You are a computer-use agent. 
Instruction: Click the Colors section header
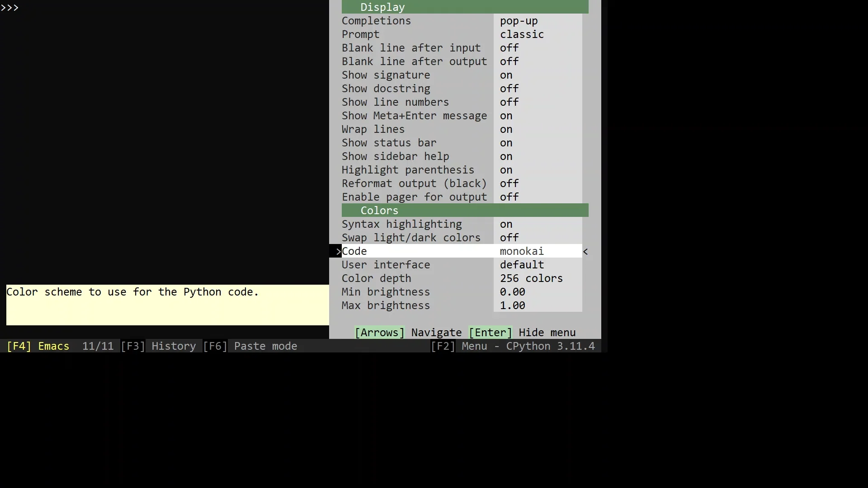click(x=379, y=211)
